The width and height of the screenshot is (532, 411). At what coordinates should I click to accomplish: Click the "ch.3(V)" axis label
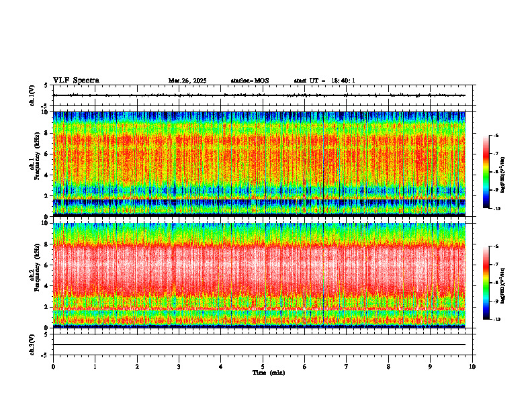pyautogui.click(x=32, y=345)
